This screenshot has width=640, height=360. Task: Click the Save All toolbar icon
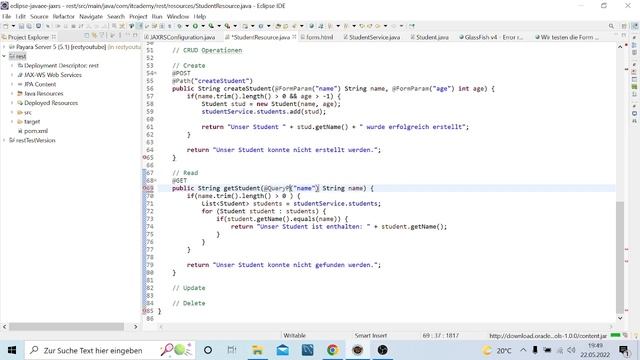pos(29,26)
